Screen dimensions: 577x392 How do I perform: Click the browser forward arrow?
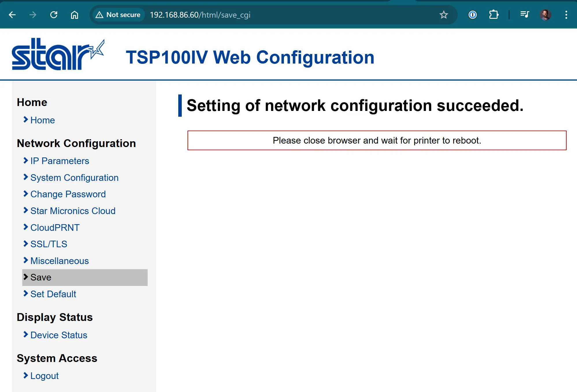point(33,15)
